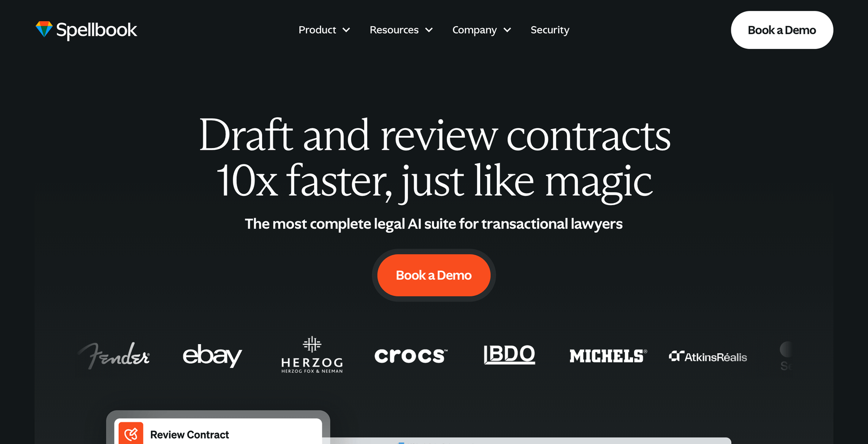
Task: Click the Fender logo
Action: [x=113, y=356]
